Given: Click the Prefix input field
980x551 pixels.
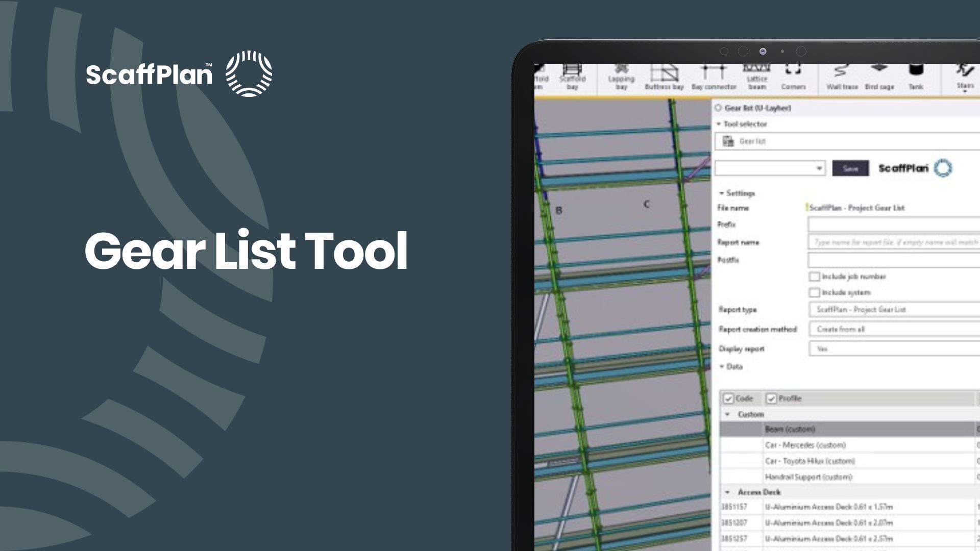Looking at the screenshot, I should coord(894,224).
